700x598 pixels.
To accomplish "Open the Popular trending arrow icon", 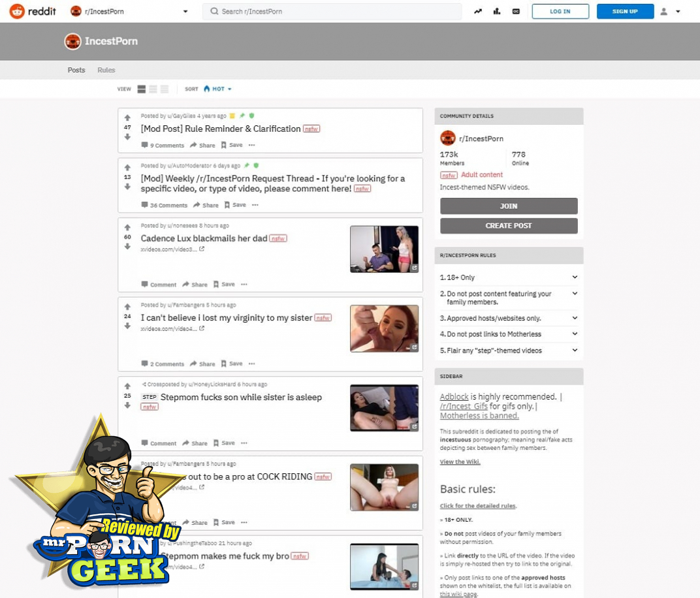I will pyautogui.click(x=478, y=11).
